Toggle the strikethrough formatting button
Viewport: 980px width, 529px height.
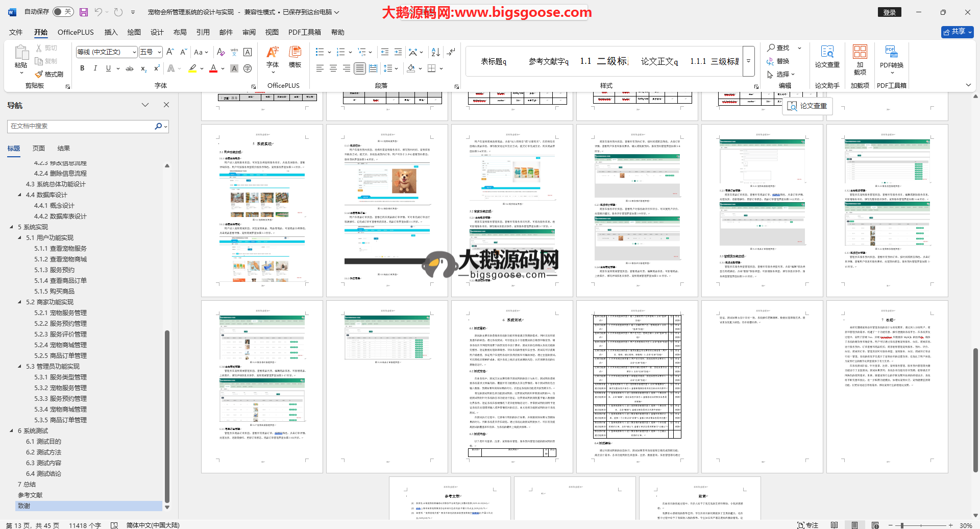(x=130, y=68)
